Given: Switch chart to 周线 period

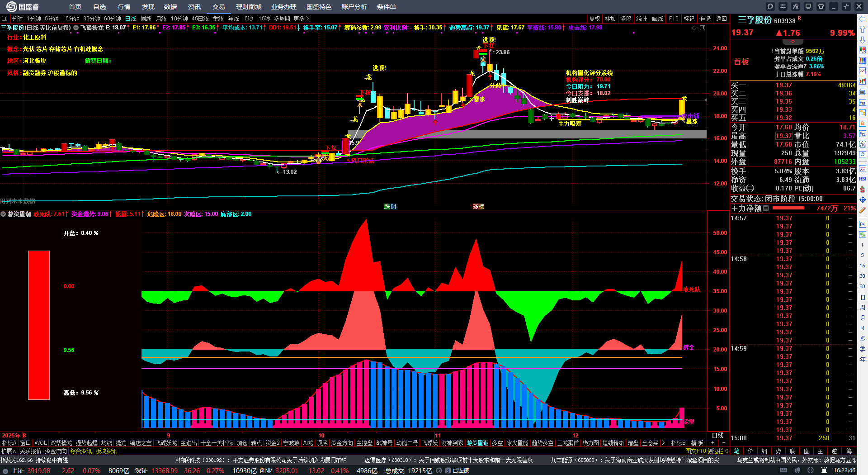Looking at the screenshot, I should point(146,19).
